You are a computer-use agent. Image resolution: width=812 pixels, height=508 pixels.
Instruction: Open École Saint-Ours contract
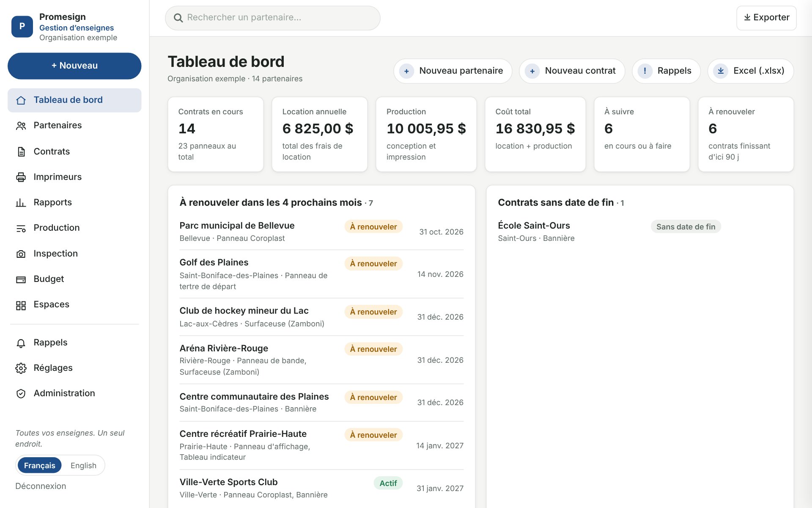(x=639, y=232)
